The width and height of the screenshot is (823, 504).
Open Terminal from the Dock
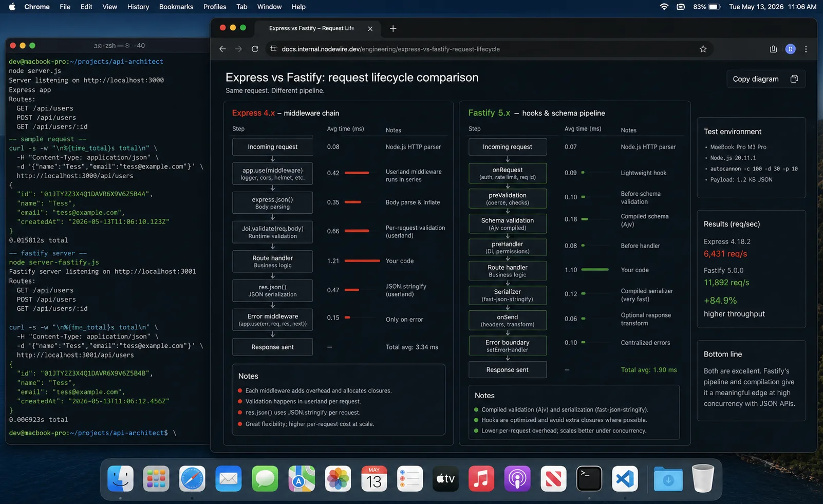[x=589, y=479]
